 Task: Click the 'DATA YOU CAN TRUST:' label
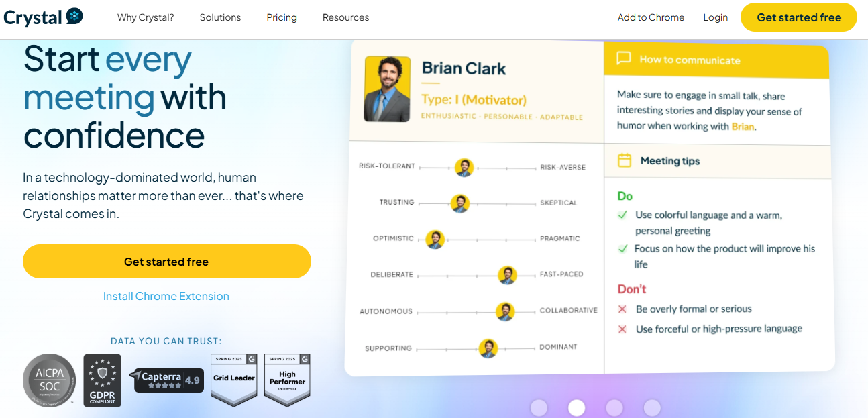166,341
